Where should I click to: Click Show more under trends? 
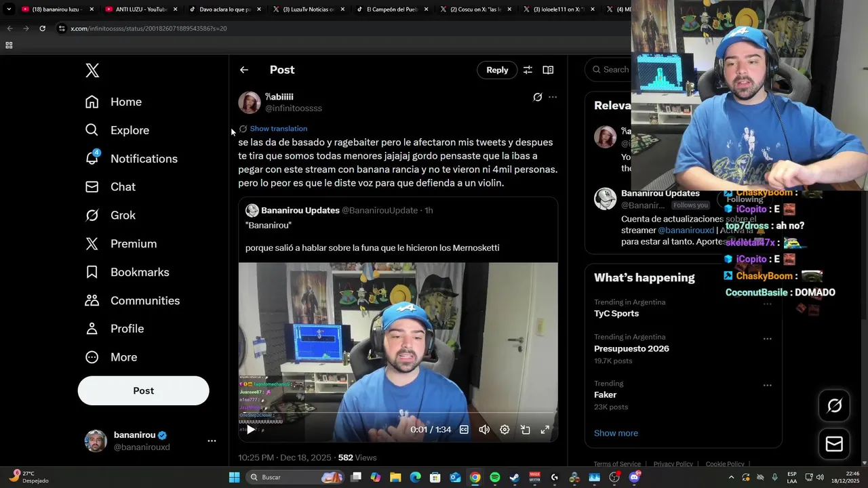pyautogui.click(x=616, y=433)
